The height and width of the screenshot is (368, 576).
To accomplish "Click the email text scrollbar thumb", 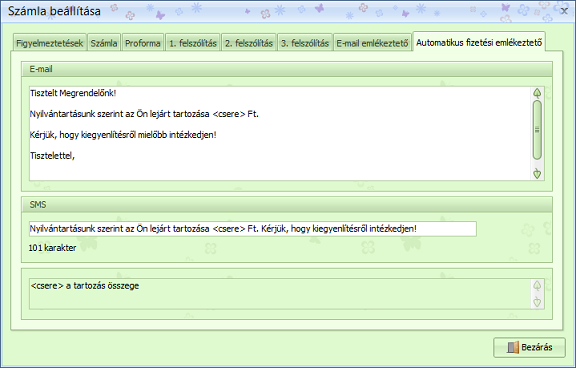I will click(537, 130).
